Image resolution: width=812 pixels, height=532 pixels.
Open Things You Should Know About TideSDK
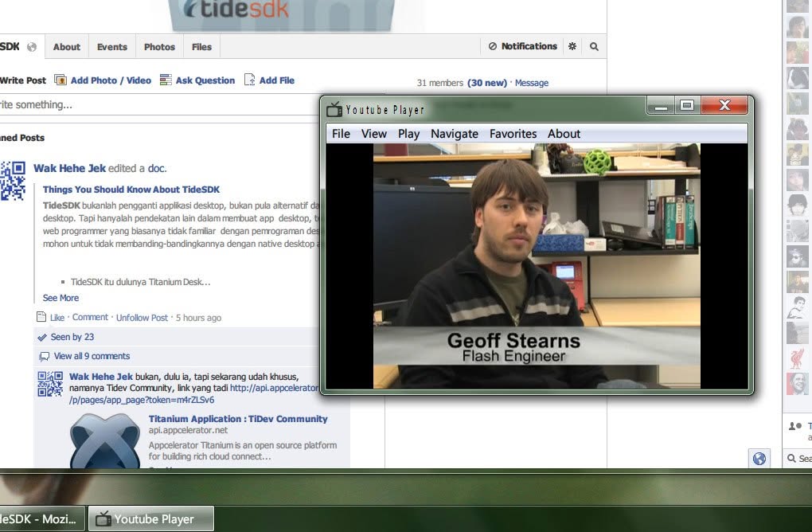[131, 190]
